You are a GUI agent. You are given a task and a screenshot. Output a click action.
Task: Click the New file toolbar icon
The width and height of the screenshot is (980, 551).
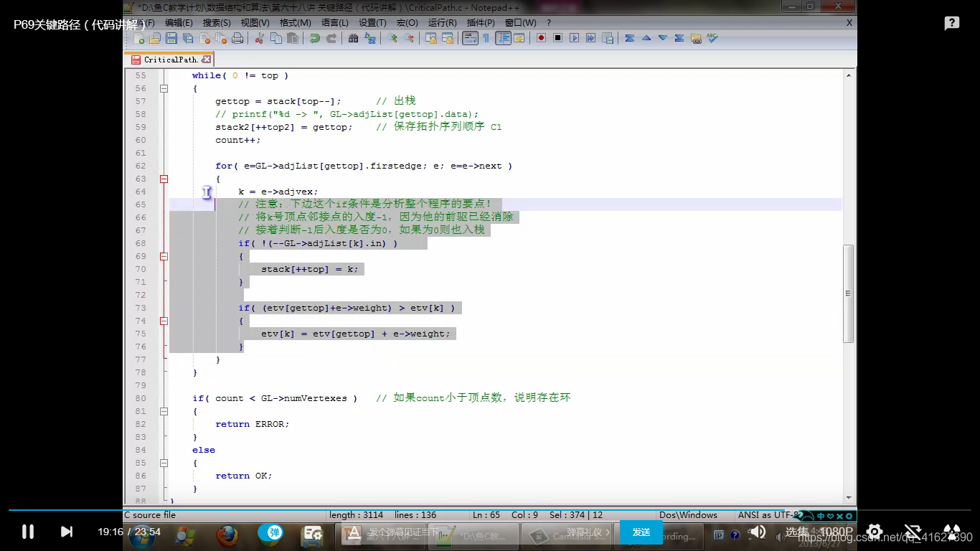point(139,38)
